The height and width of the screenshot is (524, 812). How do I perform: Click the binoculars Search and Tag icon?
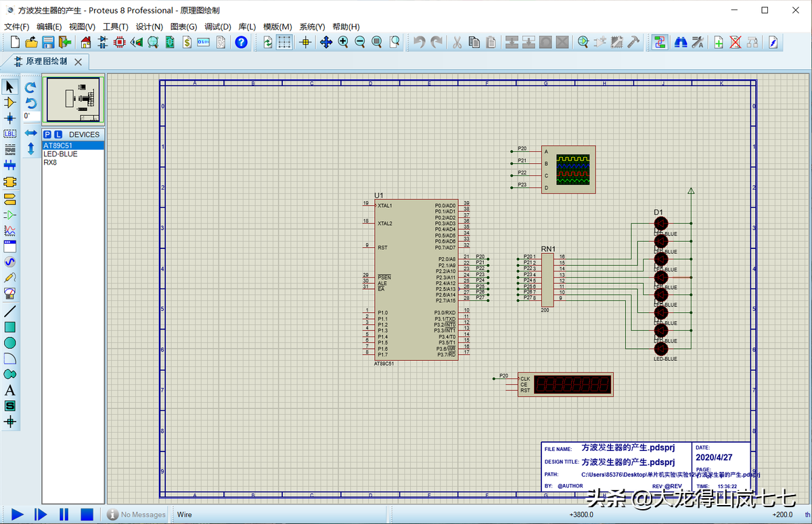click(681, 42)
